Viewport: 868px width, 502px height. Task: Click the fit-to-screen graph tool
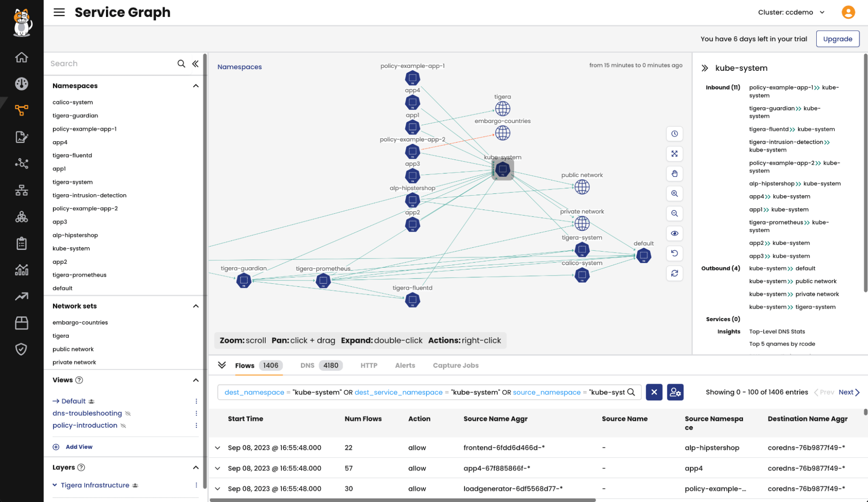[x=674, y=154]
